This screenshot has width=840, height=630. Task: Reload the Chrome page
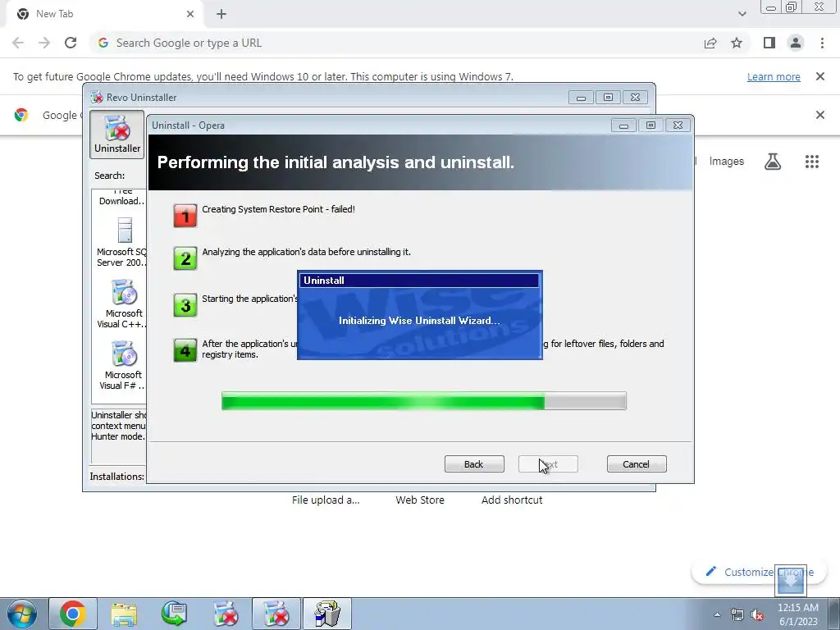71,43
